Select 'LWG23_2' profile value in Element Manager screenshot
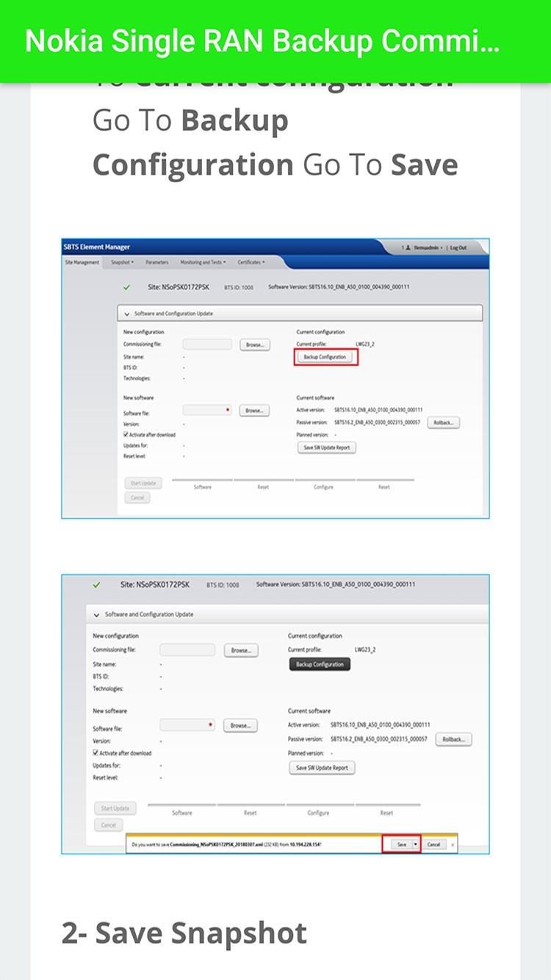This screenshot has width=551, height=980. [364, 344]
